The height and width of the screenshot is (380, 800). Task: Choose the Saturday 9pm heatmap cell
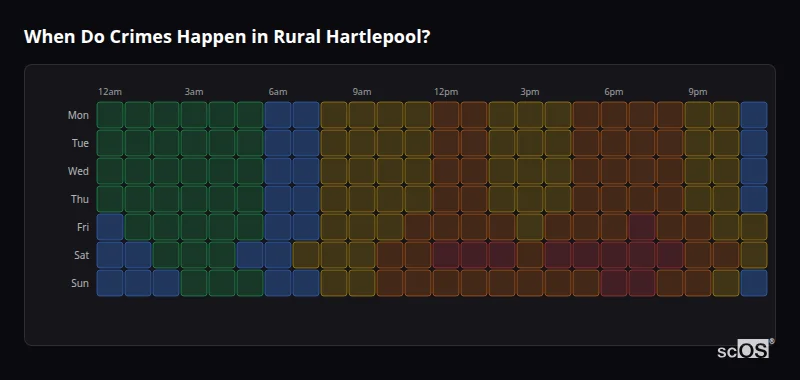pos(698,255)
